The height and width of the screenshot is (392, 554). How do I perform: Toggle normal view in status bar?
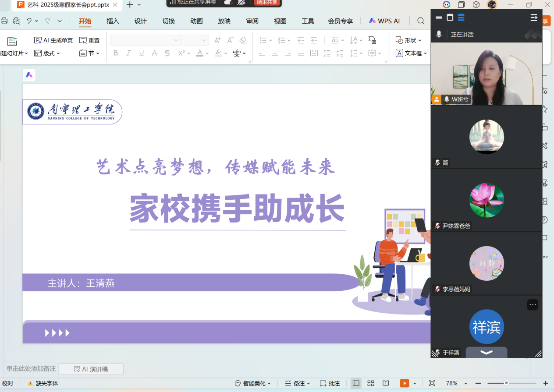click(356, 383)
